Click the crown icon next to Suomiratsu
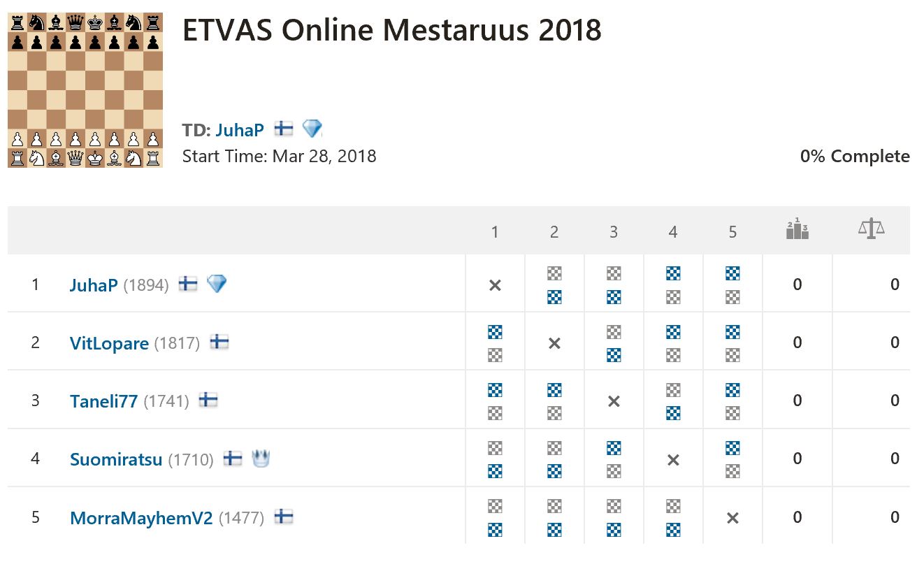 click(261, 459)
